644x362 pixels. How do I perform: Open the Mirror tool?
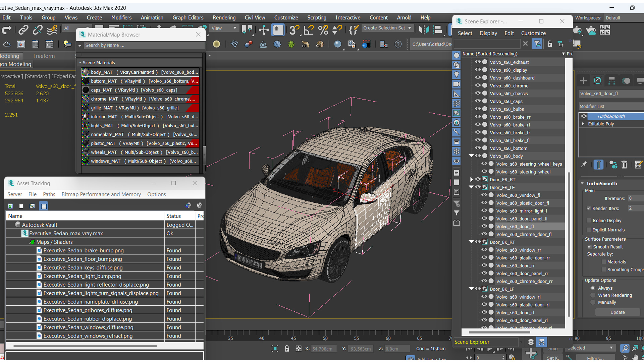point(424,30)
